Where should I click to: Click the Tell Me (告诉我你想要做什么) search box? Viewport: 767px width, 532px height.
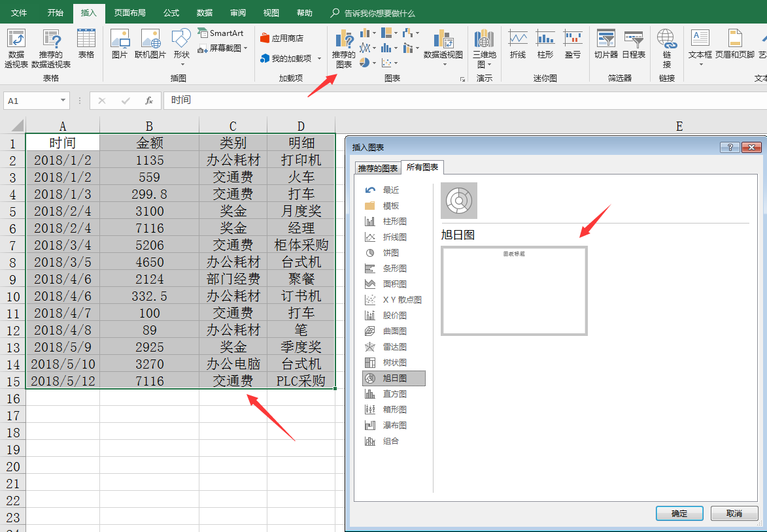click(x=373, y=13)
